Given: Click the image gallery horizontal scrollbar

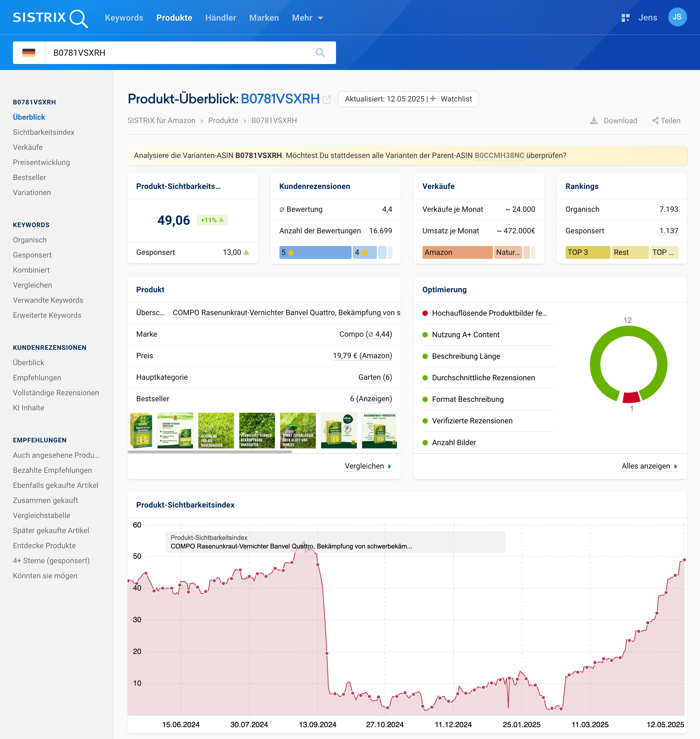Looking at the screenshot, I should click(210, 452).
